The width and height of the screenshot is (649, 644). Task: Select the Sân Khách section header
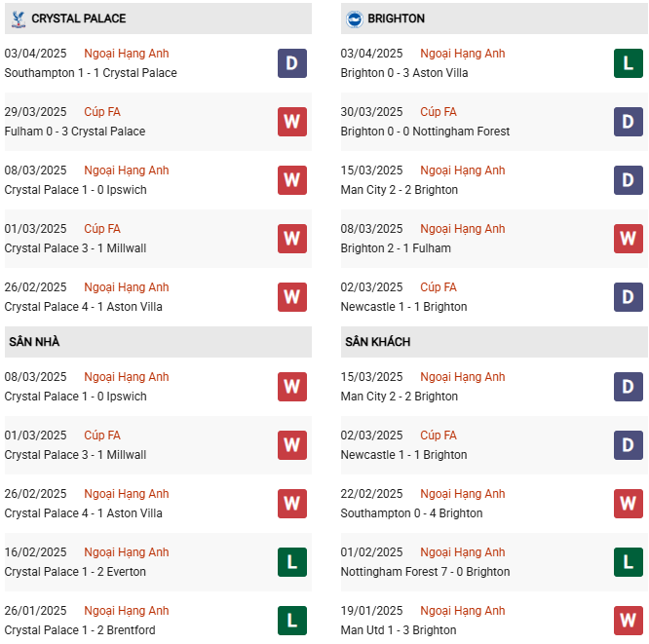click(x=377, y=342)
